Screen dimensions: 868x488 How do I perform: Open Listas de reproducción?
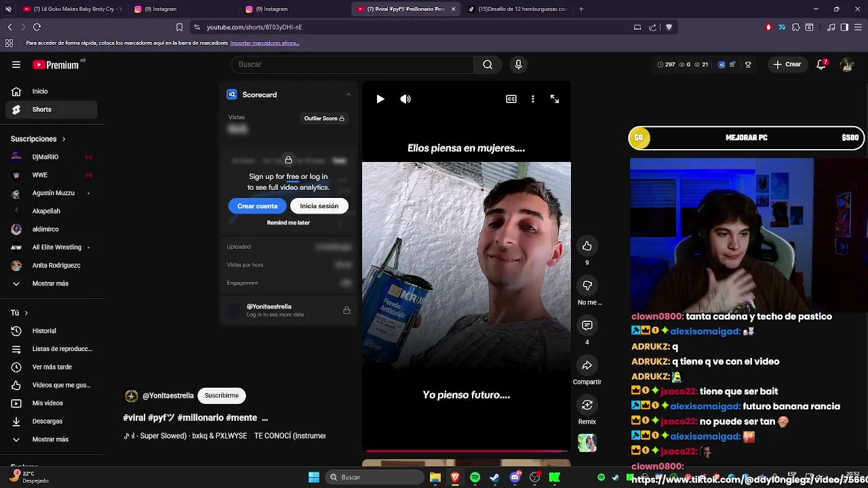coord(52,349)
